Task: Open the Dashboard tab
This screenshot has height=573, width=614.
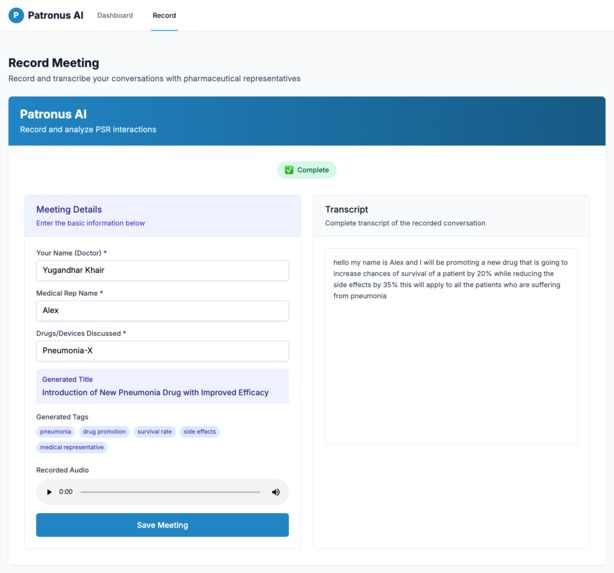Action: 115,15
